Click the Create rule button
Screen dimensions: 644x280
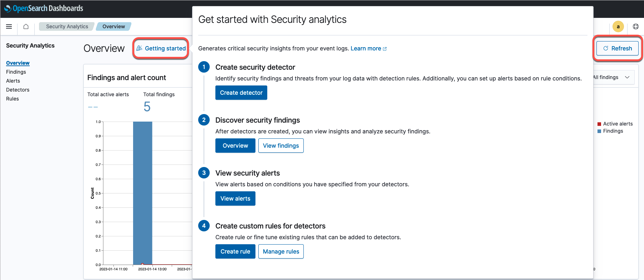235,251
